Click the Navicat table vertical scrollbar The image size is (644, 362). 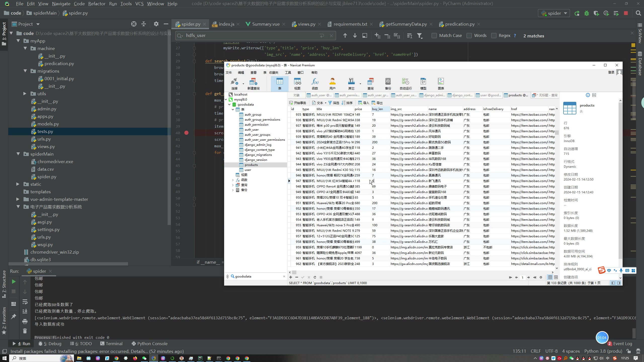(557, 132)
